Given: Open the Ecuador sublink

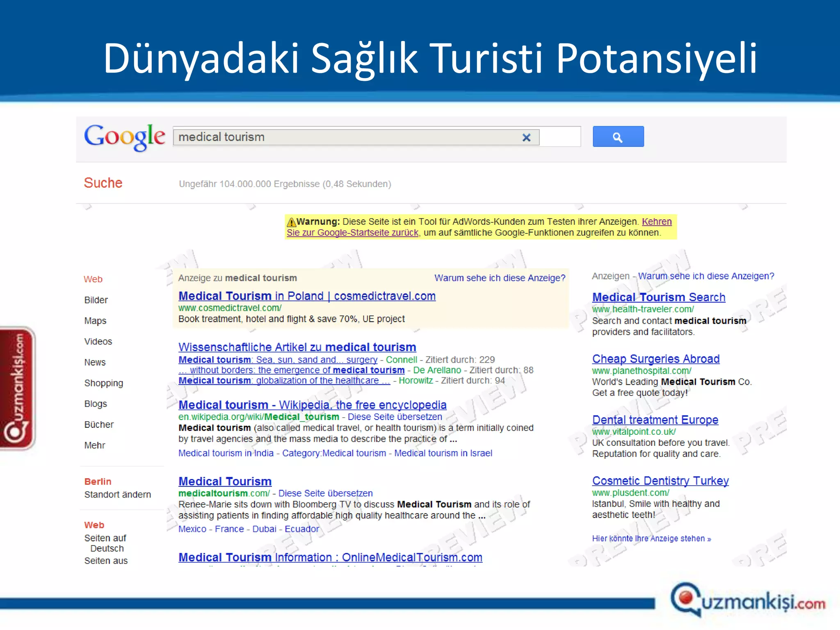Looking at the screenshot, I should pyautogui.click(x=302, y=529).
